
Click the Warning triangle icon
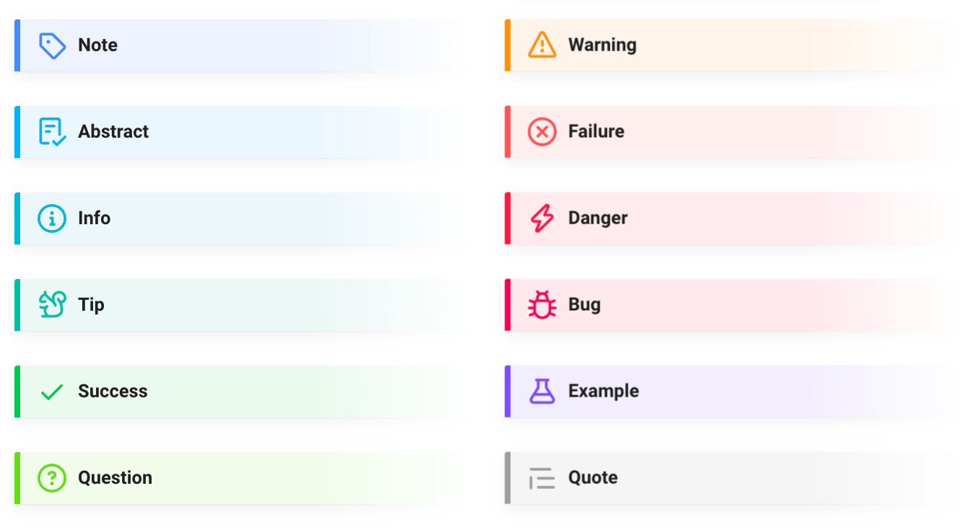[542, 45]
